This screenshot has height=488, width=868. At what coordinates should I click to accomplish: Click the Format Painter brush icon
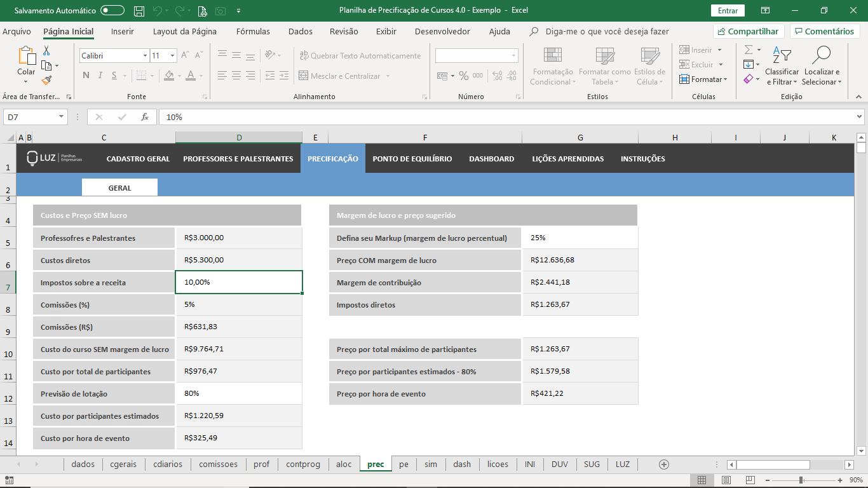click(x=46, y=80)
